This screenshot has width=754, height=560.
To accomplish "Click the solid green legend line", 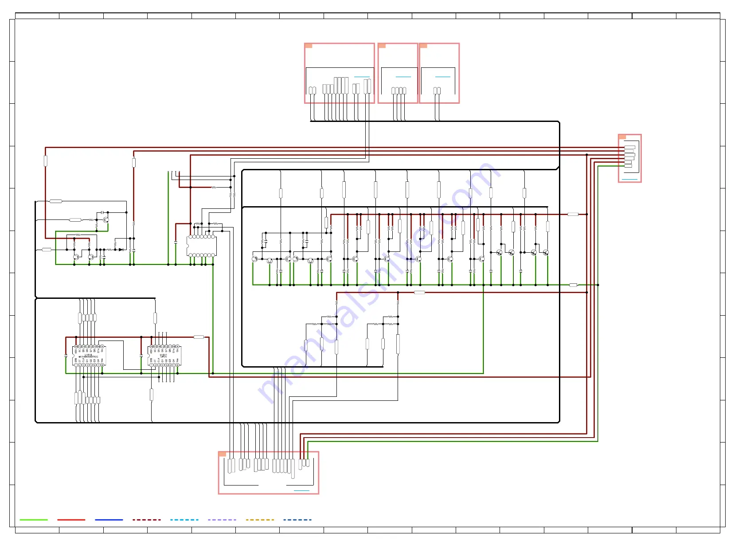I will 34,520.
